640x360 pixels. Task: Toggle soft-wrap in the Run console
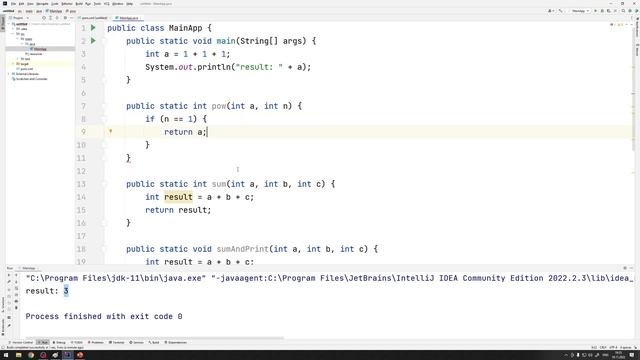click(16, 288)
